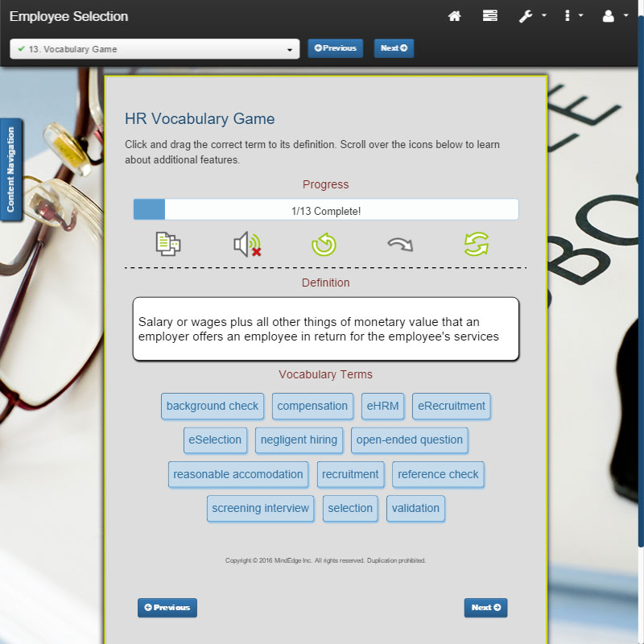Click the top Previous button
Screen dimensions: 644x644
(x=335, y=48)
